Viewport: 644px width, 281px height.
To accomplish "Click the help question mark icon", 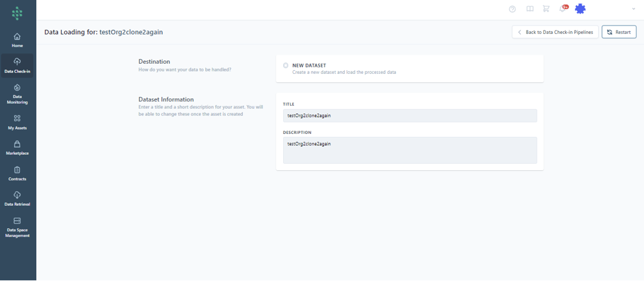I will pos(513,9).
